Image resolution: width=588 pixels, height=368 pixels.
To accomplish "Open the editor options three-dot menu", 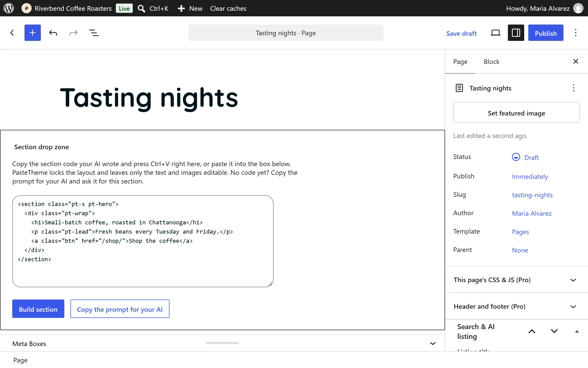I will pos(576,33).
